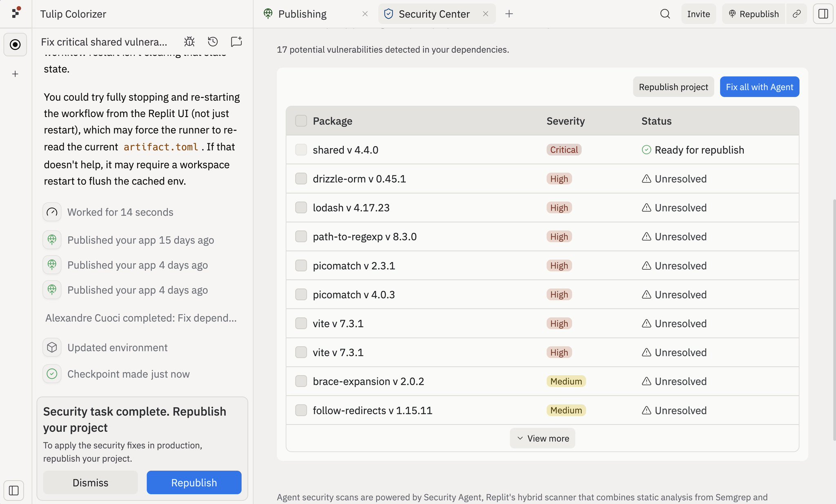Image resolution: width=836 pixels, height=504 pixels.
Task: Click the warning icon on drizzle-orm row
Action: [x=646, y=179]
